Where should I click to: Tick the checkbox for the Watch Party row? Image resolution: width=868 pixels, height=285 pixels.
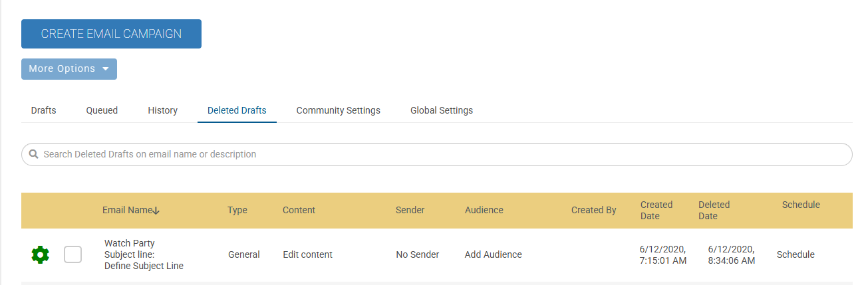pos(72,254)
